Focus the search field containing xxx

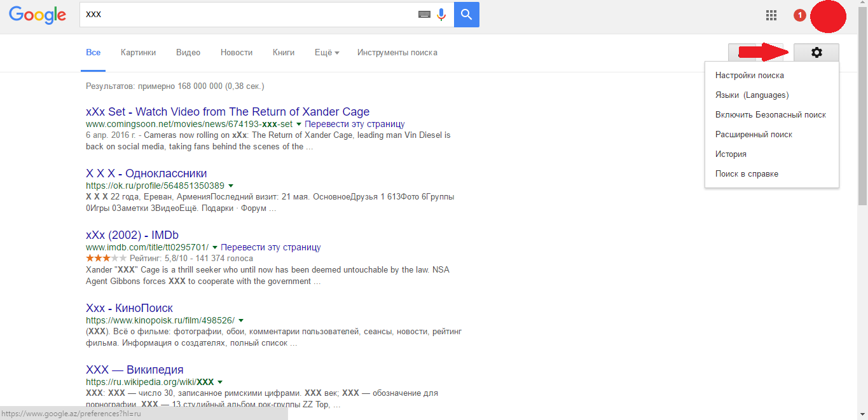248,15
